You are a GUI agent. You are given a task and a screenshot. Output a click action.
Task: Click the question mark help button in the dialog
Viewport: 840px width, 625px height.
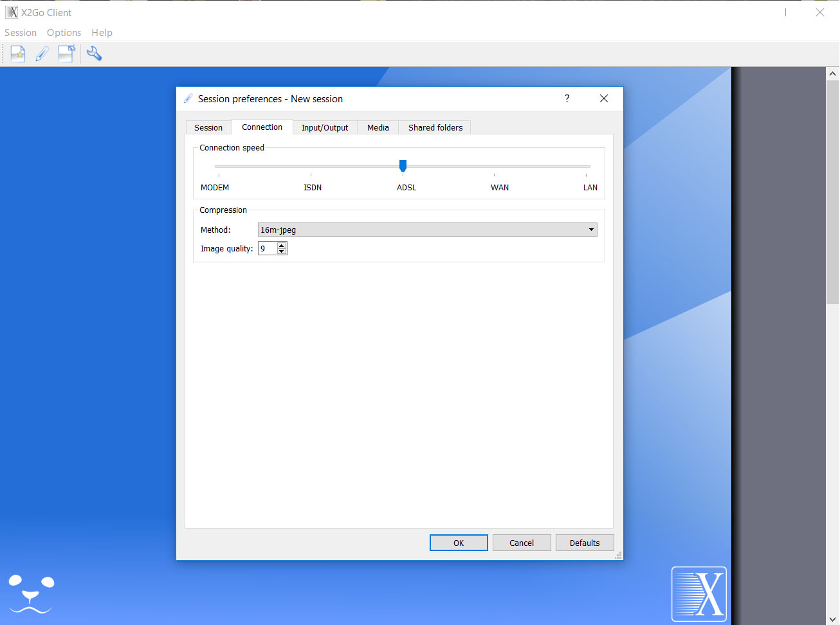(567, 98)
